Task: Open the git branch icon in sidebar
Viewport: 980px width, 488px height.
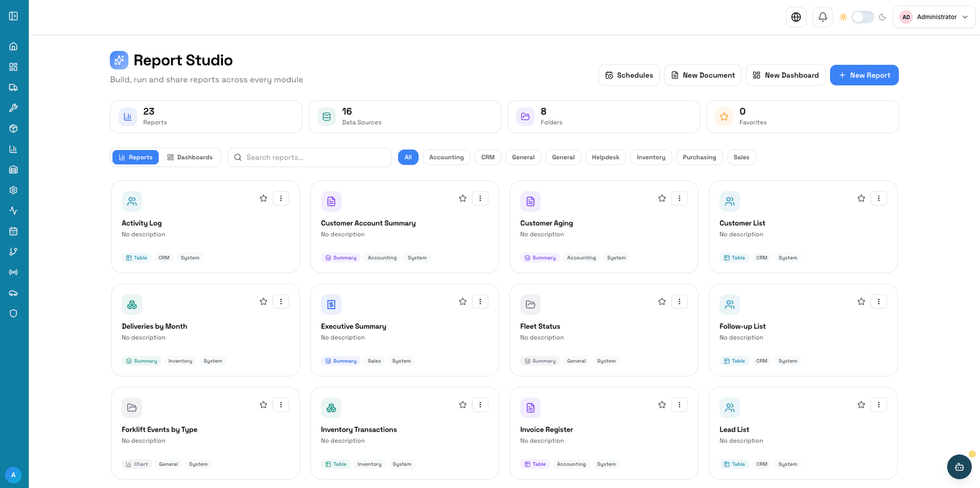Action: pos(13,252)
